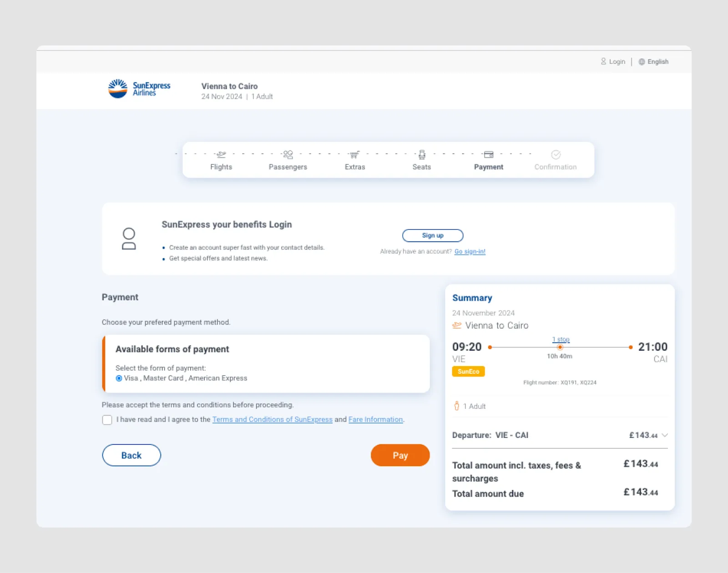This screenshot has height=573, width=728.
Task: Click the SunEco fare badge
Action: click(x=469, y=372)
